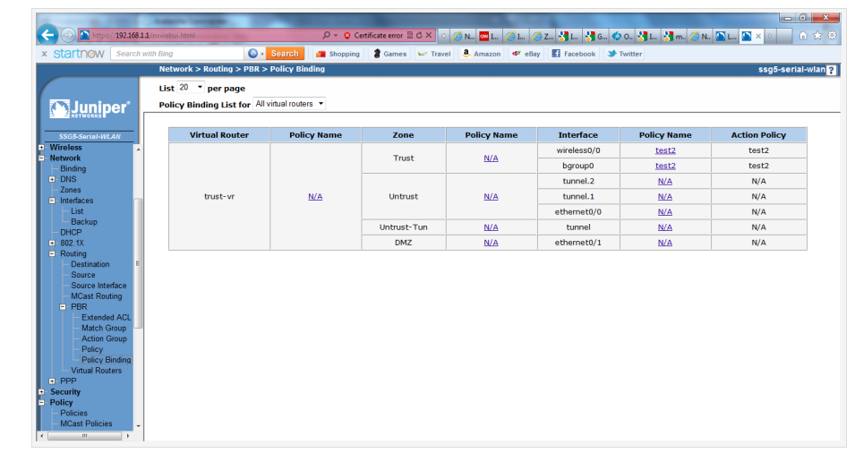Click the browser back arrow button
This screenshot has width=855, height=462.
coord(47,35)
